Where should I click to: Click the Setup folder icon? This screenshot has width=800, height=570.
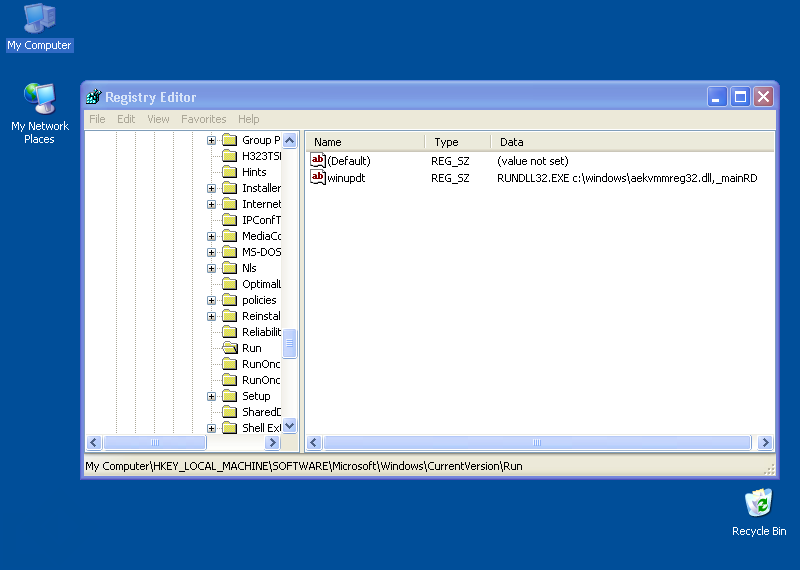[230, 396]
